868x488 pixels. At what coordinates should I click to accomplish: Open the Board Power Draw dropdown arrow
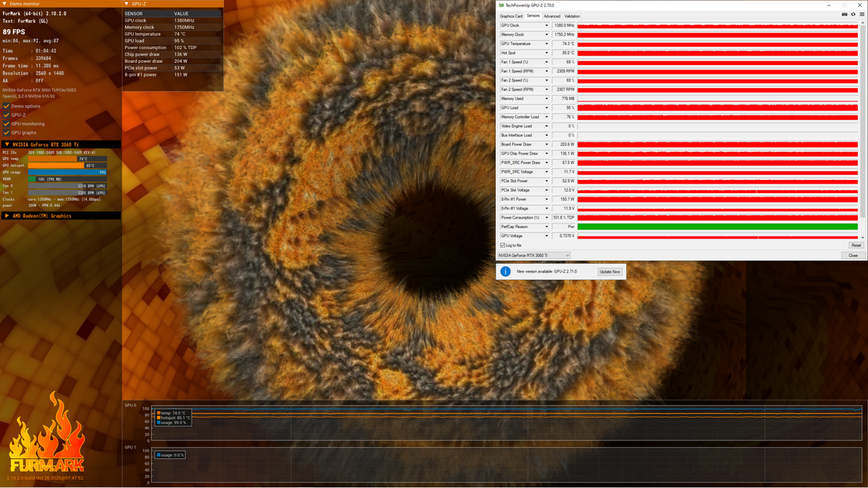pos(547,145)
